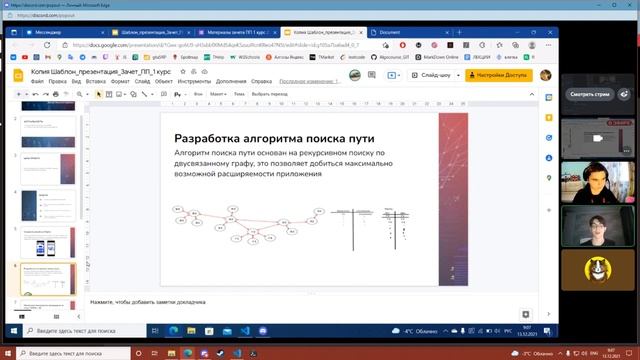640x360 pixels.
Task: Expand the image insert dropdown arrow
Action: (x=124, y=94)
